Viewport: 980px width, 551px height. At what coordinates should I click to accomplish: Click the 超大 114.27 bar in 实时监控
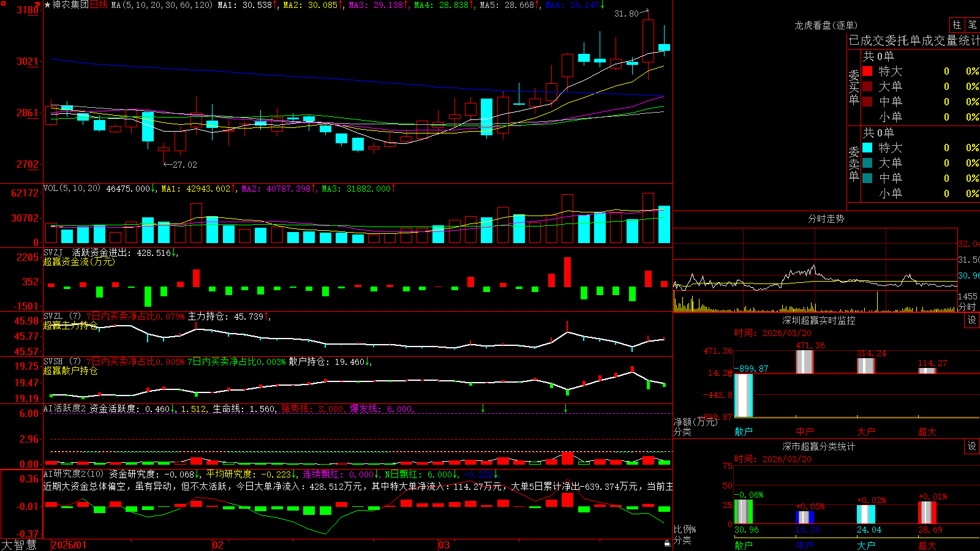click(927, 370)
